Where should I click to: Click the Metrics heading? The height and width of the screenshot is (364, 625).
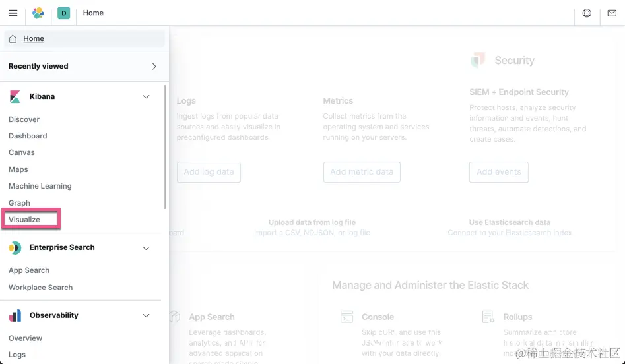pyautogui.click(x=338, y=101)
